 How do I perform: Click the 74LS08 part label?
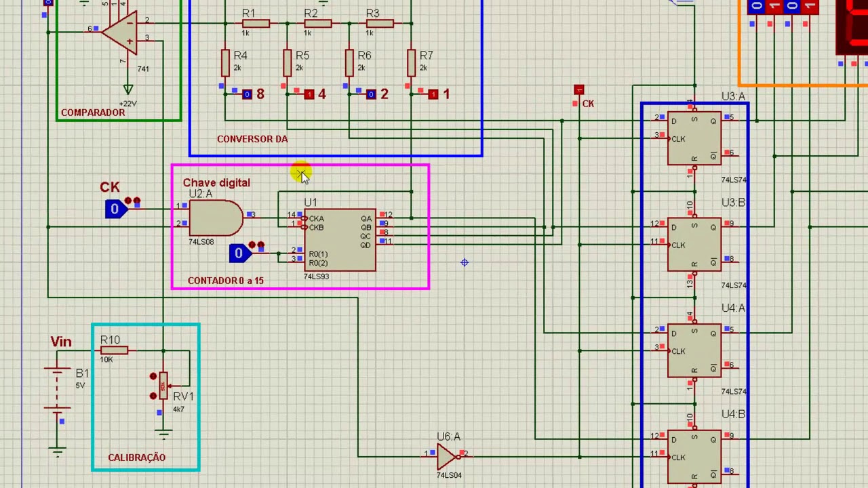tap(201, 242)
